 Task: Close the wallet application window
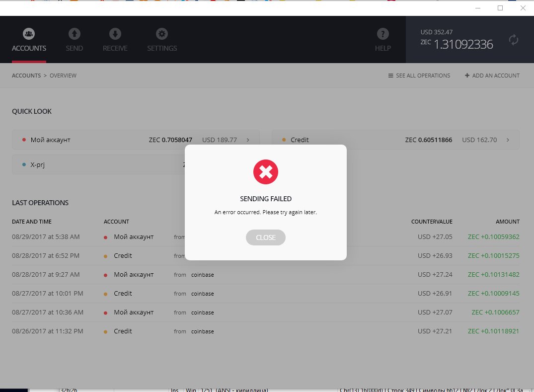(x=523, y=8)
